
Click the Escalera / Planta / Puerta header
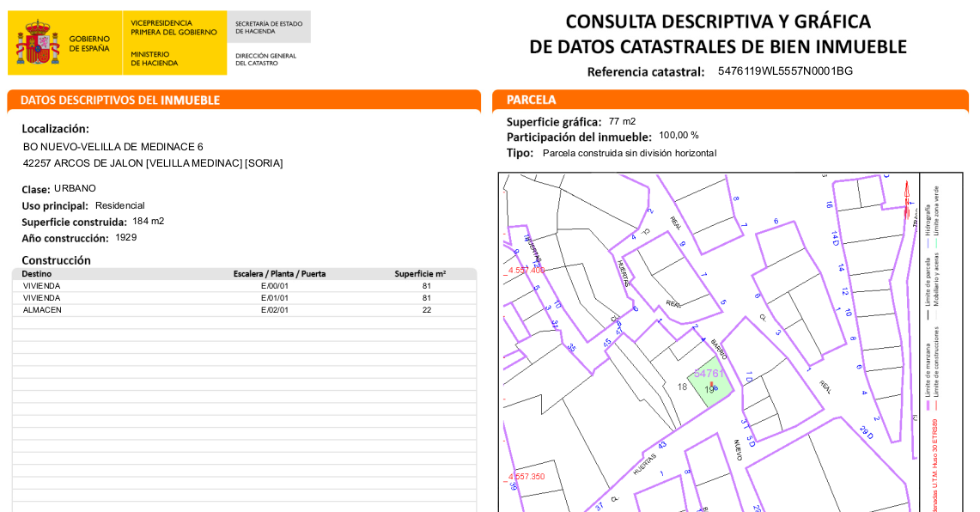(x=279, y=274)
